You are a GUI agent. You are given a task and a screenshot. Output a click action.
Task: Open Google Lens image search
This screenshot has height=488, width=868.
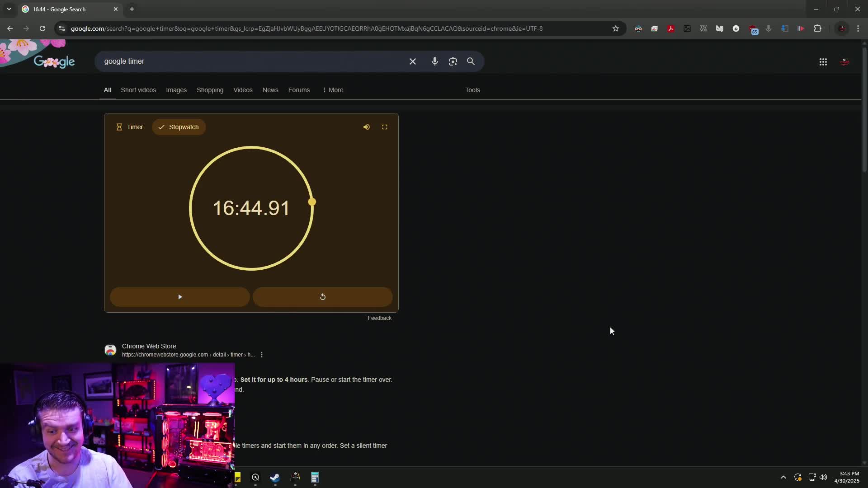click(x=453, y=61)
